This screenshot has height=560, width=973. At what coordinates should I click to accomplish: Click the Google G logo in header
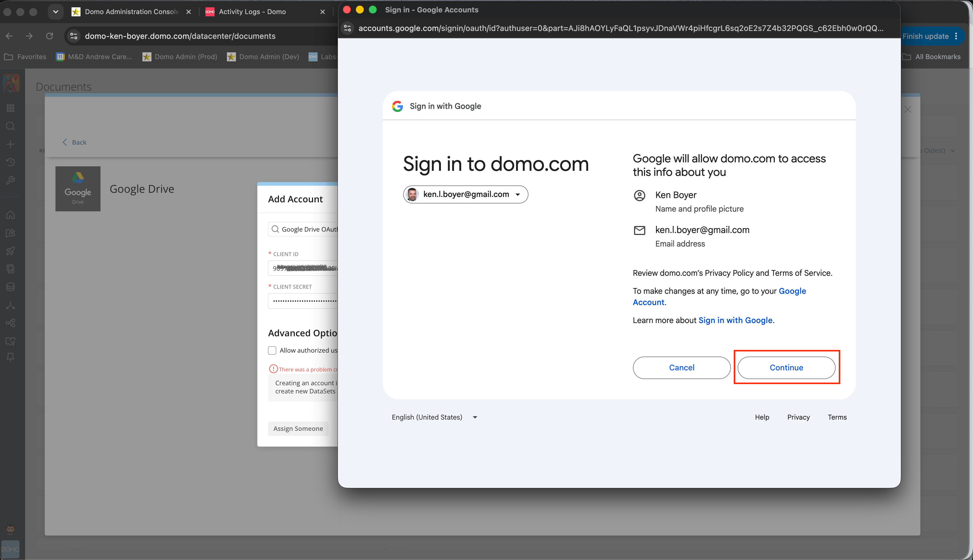[398, 106]
